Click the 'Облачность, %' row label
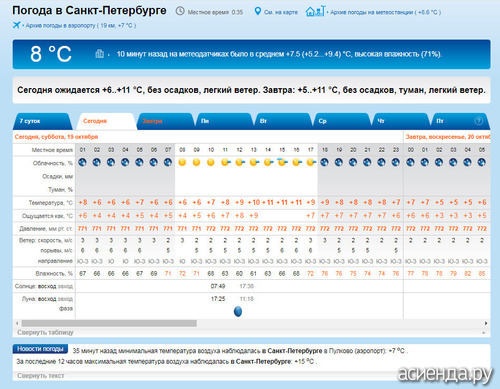The height and width of the screenshot is (389, 500). (x=53, y=163)
